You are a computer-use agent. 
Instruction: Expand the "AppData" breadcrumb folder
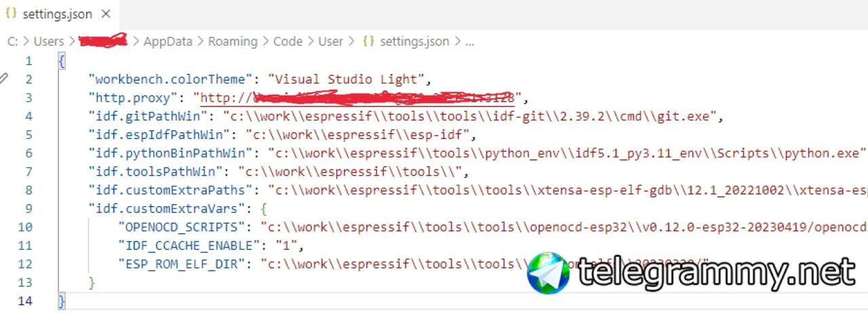(x=167, y=41)
